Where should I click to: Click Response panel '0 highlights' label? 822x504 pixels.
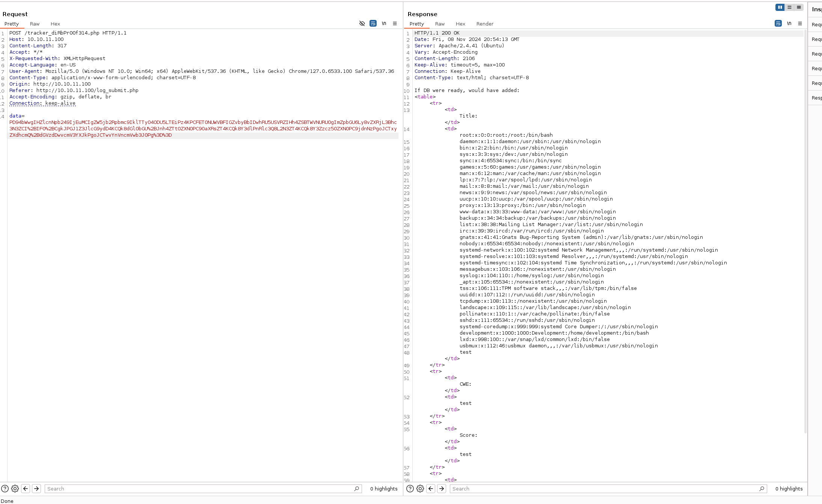click(789, 489)
